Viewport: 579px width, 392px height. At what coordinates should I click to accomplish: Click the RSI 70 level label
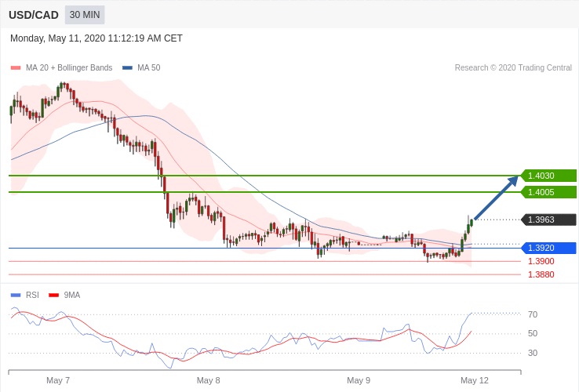(533, 314)
